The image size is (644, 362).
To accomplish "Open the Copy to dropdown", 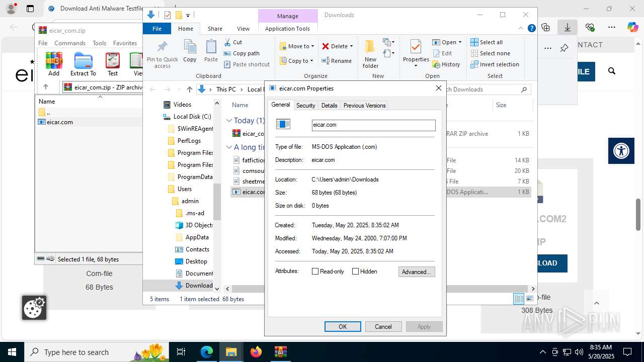I will pos(297,61).
